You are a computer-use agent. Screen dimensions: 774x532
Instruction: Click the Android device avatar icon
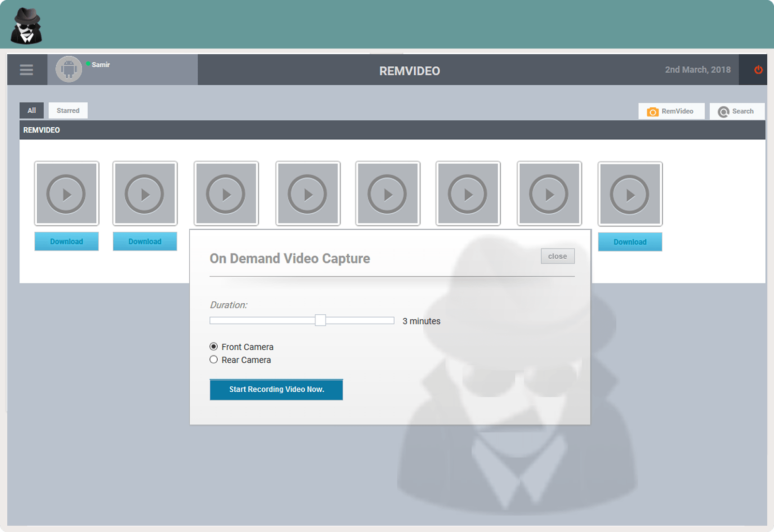[x=69, y=69]
